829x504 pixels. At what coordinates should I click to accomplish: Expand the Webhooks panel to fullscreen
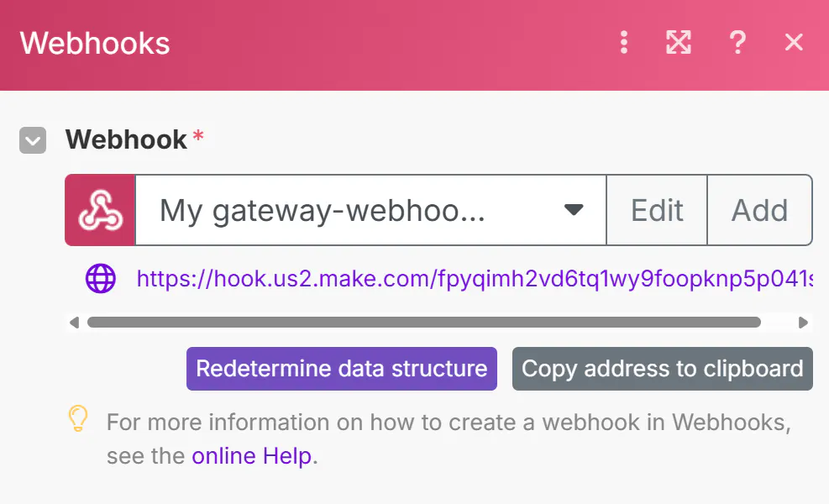point(679,42)
